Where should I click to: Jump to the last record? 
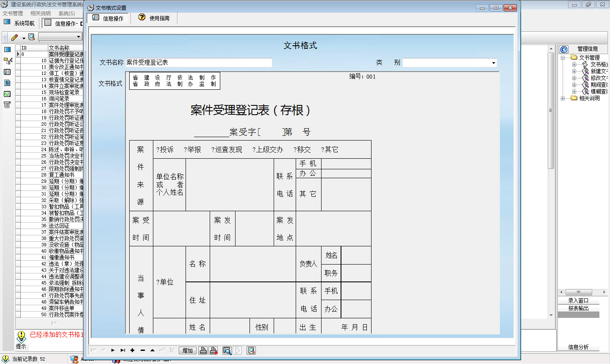click(x=123, y=350)
